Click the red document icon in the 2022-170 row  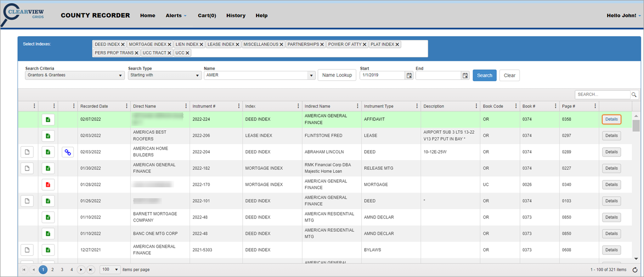(x=48, y=185)
